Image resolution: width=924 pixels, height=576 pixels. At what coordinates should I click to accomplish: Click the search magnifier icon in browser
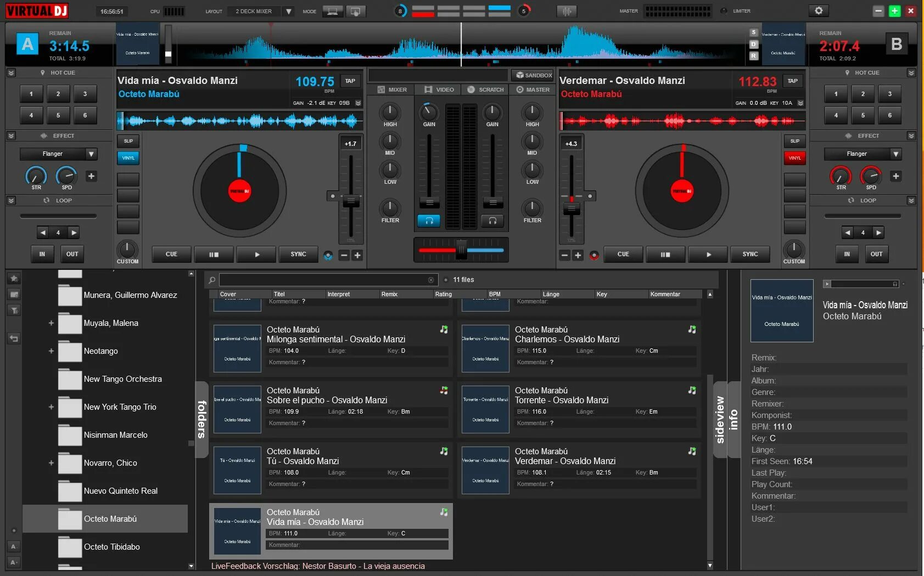click(x=212, y=280)
